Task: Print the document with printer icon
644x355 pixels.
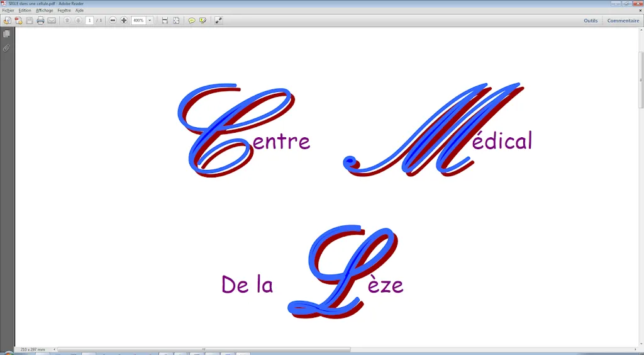Action: click(x=40, y=21)
